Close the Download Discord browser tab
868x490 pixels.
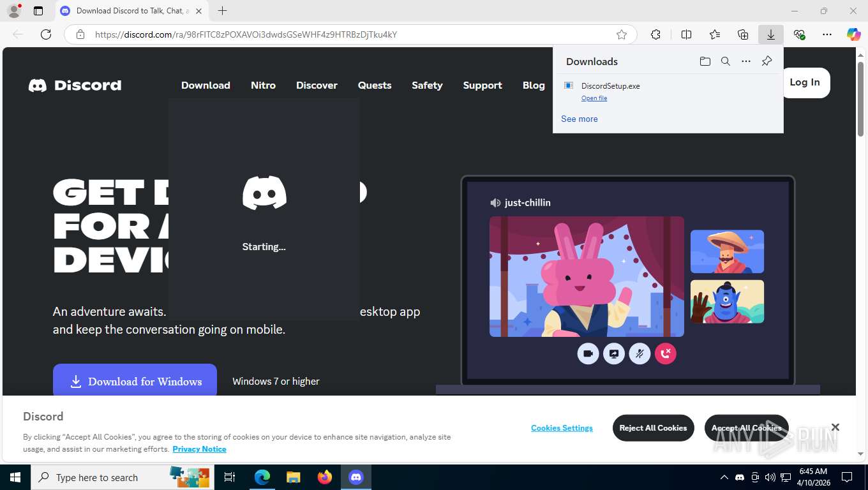[x=198, y=11]
